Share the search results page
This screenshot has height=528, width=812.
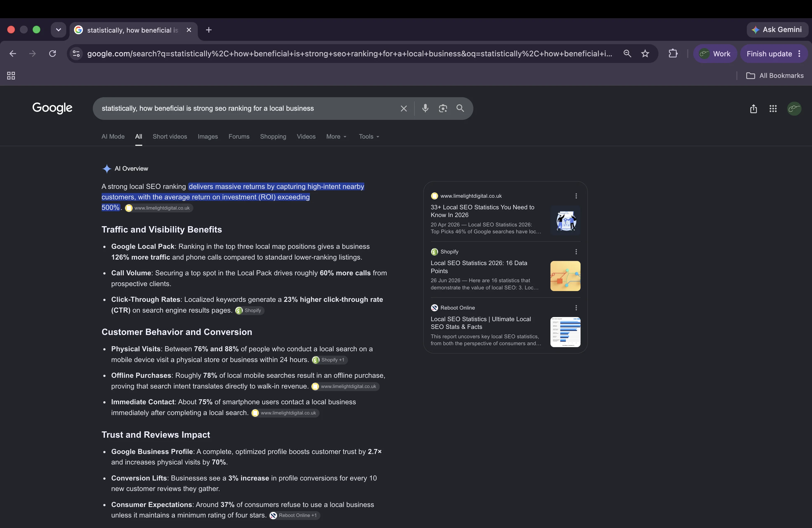tap(753, 109)
